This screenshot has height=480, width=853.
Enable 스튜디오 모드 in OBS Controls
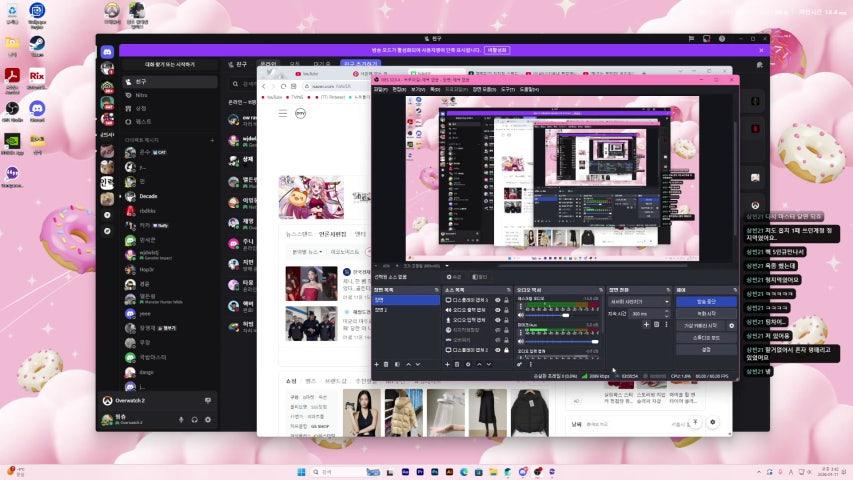pyautogui.click(x=706, y=338)
